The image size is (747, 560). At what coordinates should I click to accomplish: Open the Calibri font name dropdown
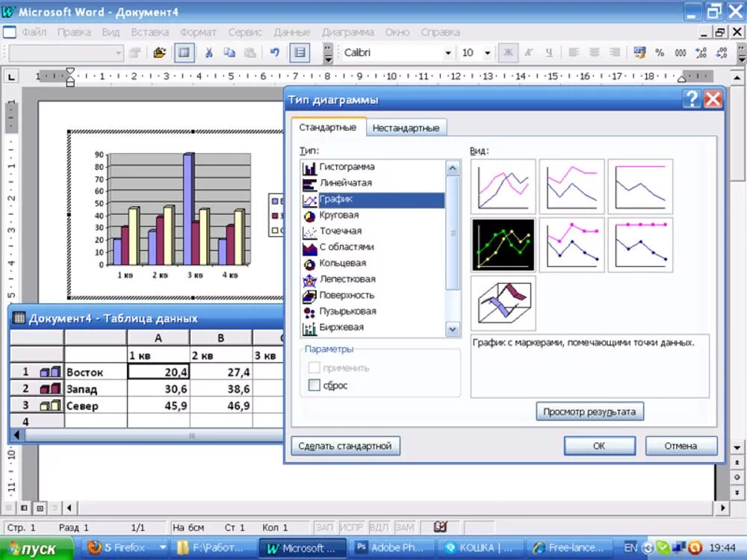pyautogui.click(x=447, y=53)
